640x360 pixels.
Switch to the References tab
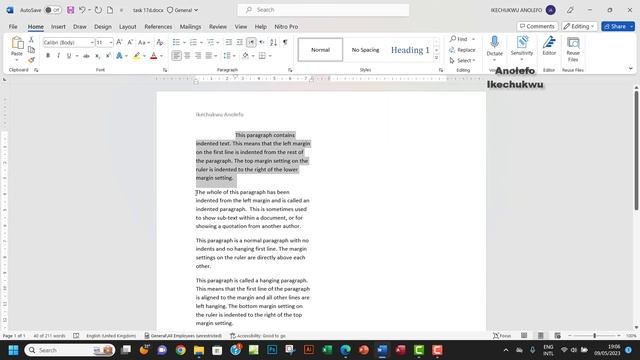pos(158,27)
